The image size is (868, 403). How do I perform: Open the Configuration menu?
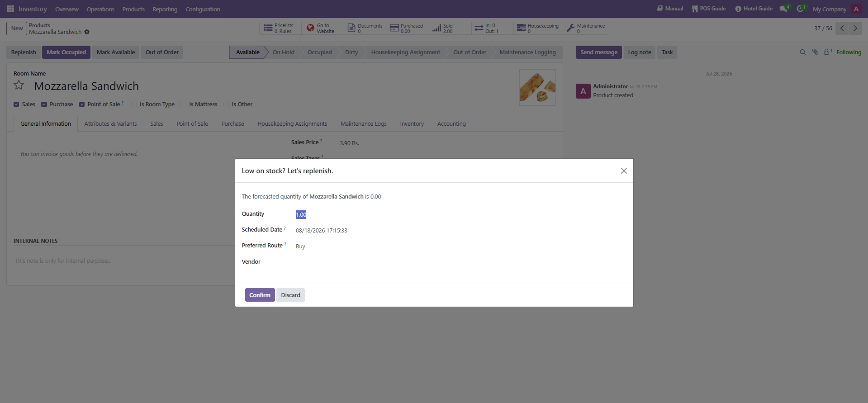click(203, 9)
